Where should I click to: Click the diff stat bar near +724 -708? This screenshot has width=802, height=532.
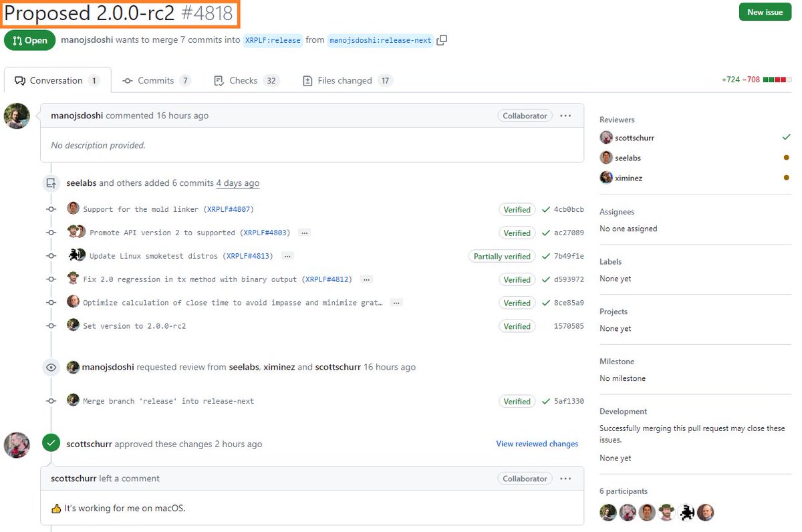click(x=777, y=79)
